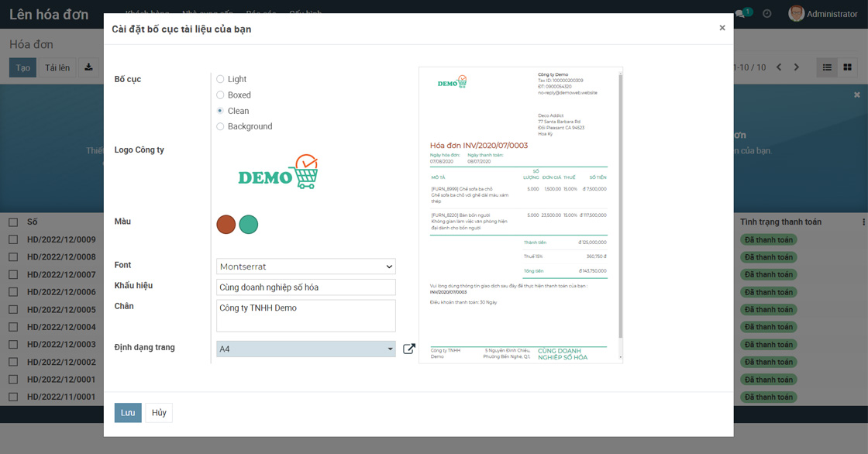
Task: Open the A4 paper format dropdown
Action: 306,349
